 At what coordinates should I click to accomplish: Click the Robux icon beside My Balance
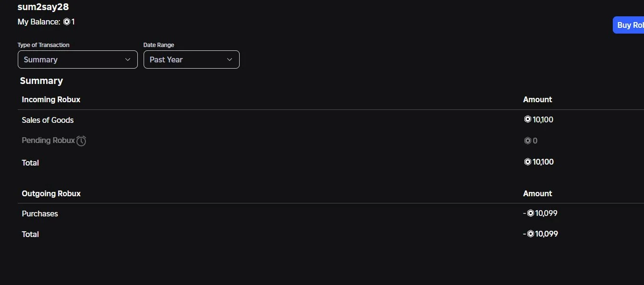coord(67,22)
